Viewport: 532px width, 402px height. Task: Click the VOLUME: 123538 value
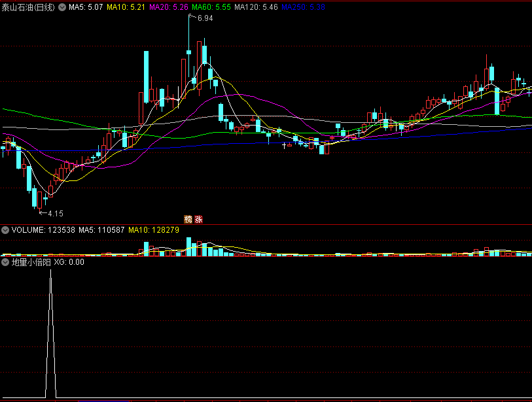coord(43,230)
